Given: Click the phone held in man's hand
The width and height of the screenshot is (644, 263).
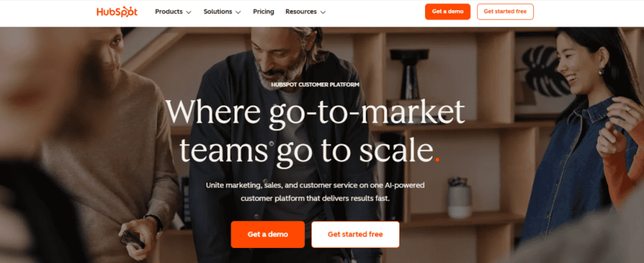Looking at the screenshot, I should coord(132,238).
